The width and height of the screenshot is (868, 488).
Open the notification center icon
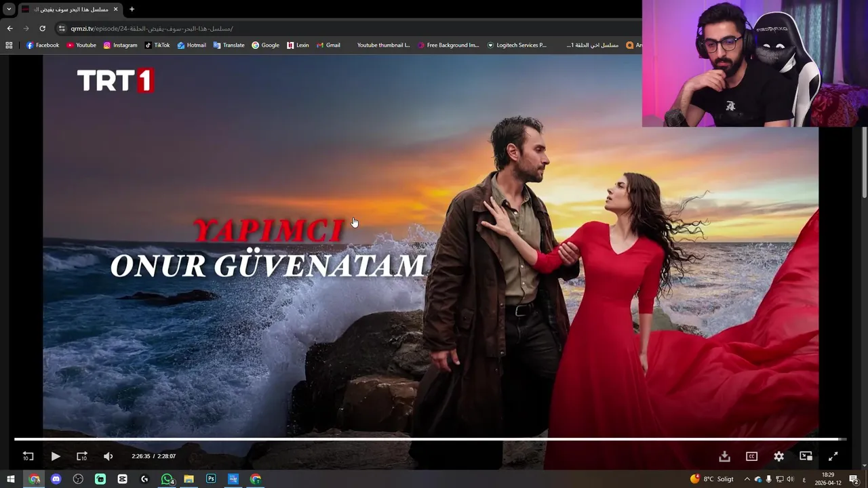point(854,479)
